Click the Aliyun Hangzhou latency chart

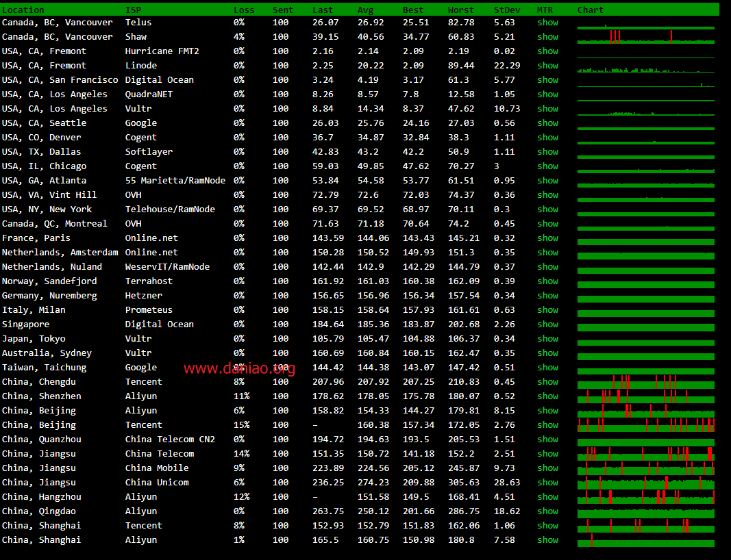click(x=645, y=497)
